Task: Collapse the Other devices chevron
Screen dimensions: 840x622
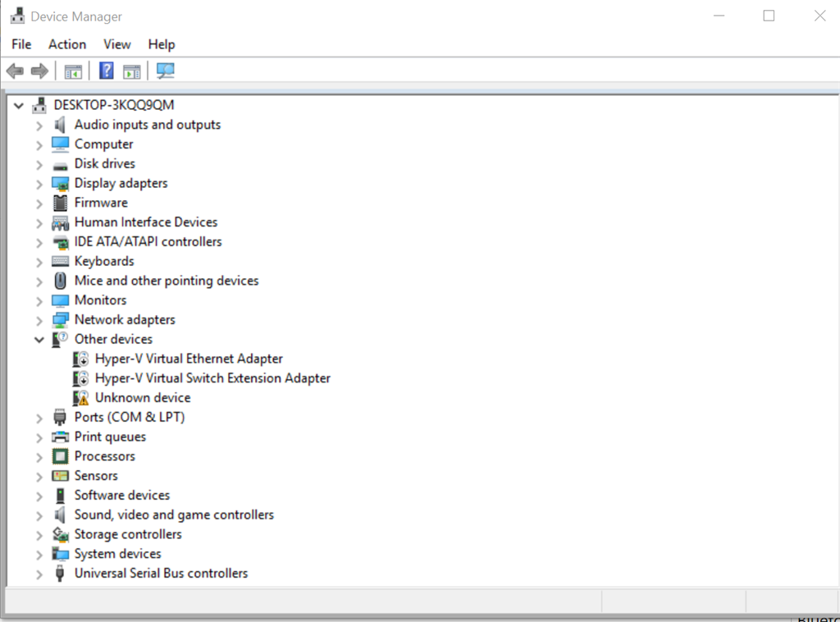Action: tap(39, 340)
